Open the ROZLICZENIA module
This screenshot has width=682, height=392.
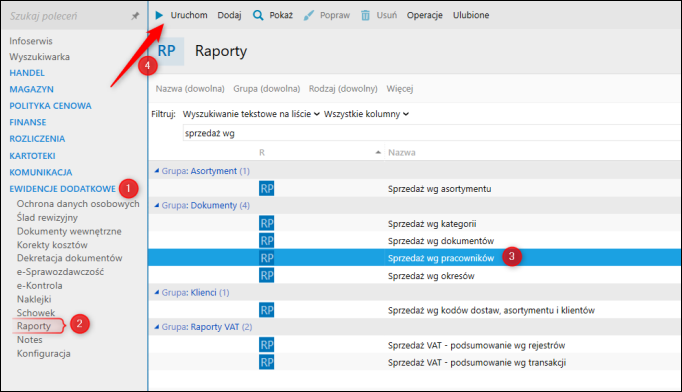click(37, 139)
